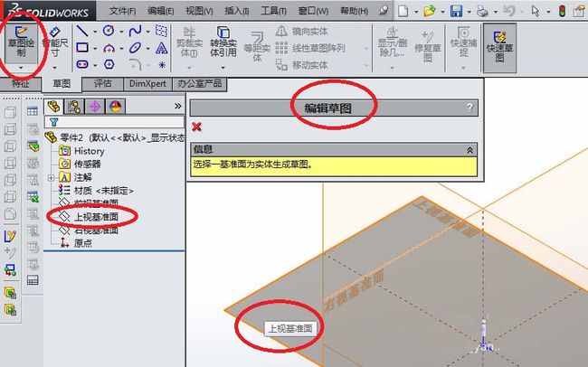This screenshot has height=367, width=588.
Task: Click the 移动实体 move entities tool
Action: pyautogui.click(x=301, y=65)
